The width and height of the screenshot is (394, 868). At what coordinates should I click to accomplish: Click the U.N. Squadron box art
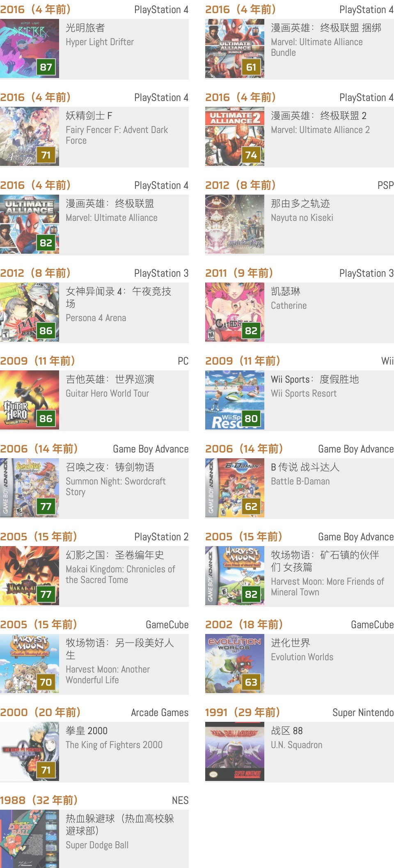tap(235, 751)
